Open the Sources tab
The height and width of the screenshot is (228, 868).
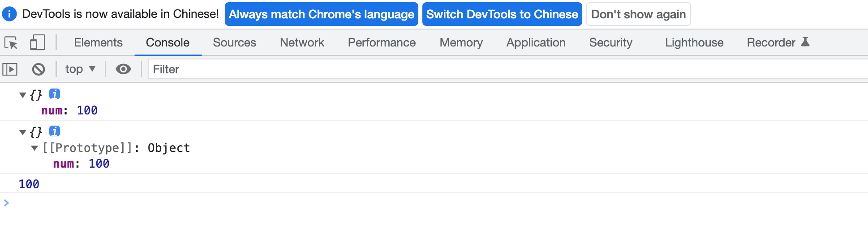click(x=234, y=42)
